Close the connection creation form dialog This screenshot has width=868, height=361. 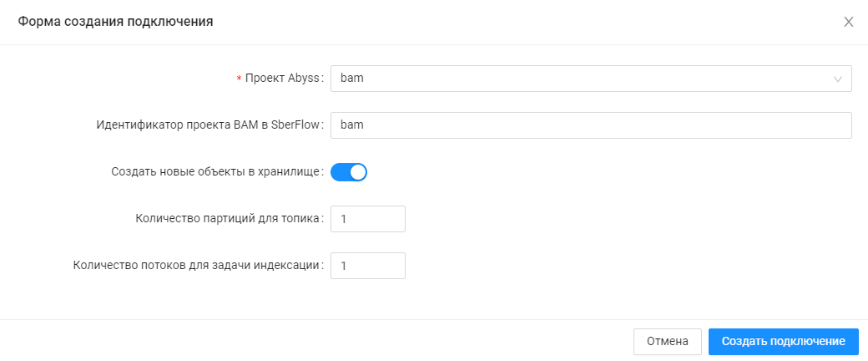point(848,22)
